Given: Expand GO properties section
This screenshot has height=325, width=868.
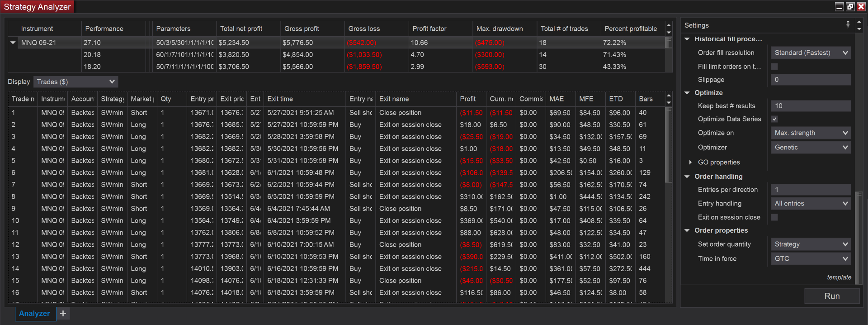Looking at the screenshot, I should pos(690,162).
